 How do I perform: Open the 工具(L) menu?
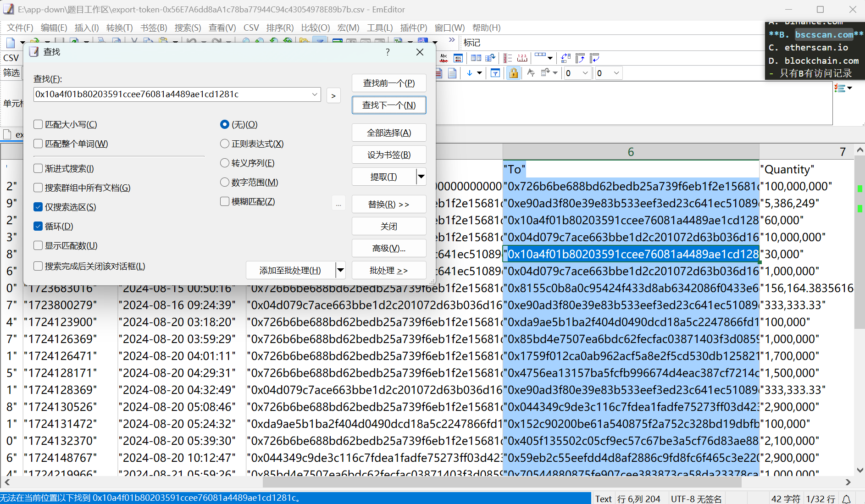point(379,28)
